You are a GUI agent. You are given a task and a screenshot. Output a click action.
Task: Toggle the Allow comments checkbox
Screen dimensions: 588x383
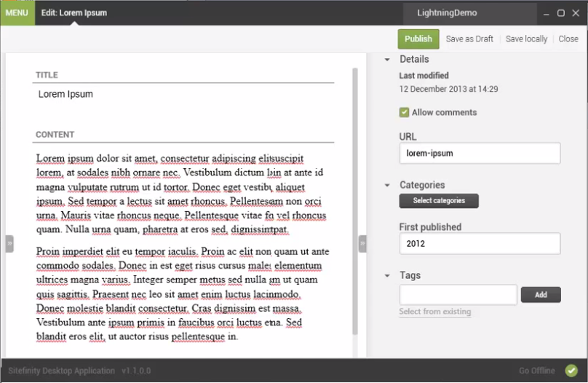click(x=404, y=112)
